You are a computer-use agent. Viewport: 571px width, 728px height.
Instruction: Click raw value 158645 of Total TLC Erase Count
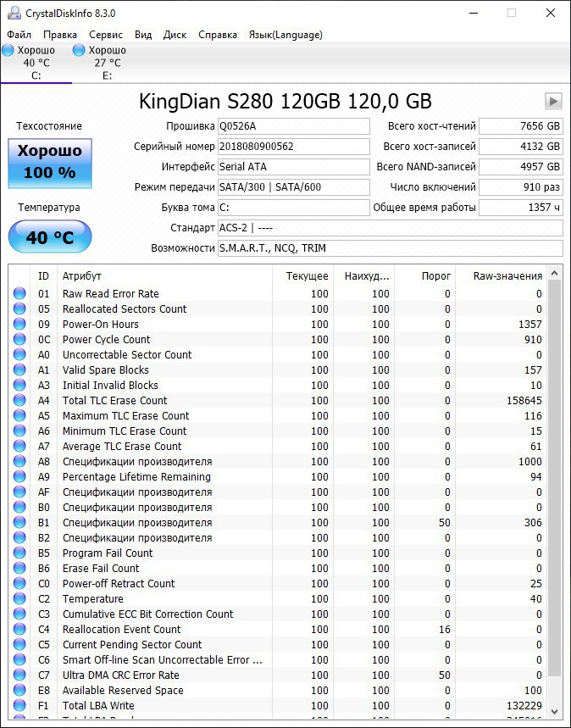(524, 400)
